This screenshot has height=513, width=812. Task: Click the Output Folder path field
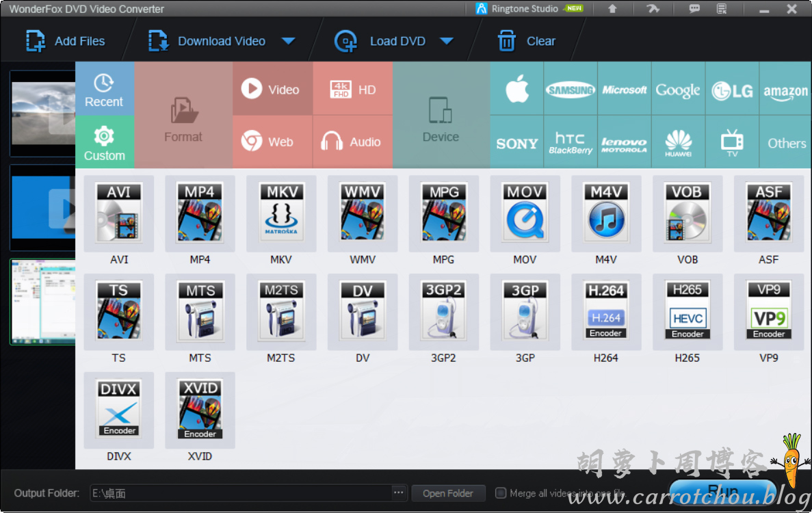pyautogui.click(x=241, y=493)
